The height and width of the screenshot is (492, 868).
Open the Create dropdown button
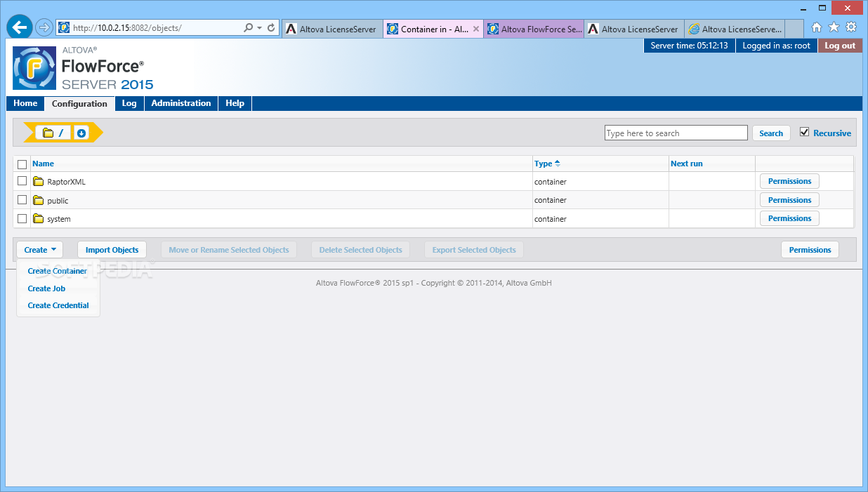(39, 250)
